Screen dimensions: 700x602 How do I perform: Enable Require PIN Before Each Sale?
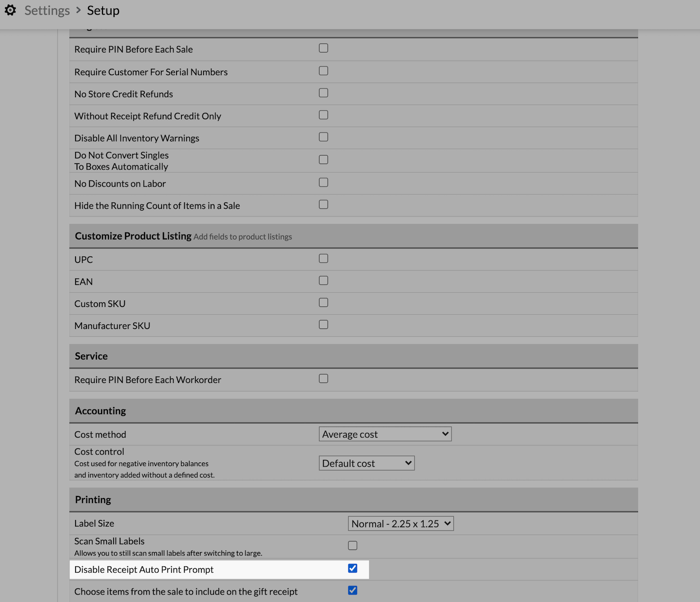[x=323, y=48]
